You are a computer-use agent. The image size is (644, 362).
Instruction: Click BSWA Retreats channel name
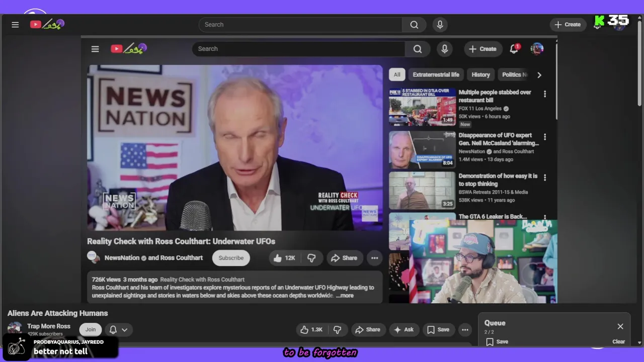(493, 192)
